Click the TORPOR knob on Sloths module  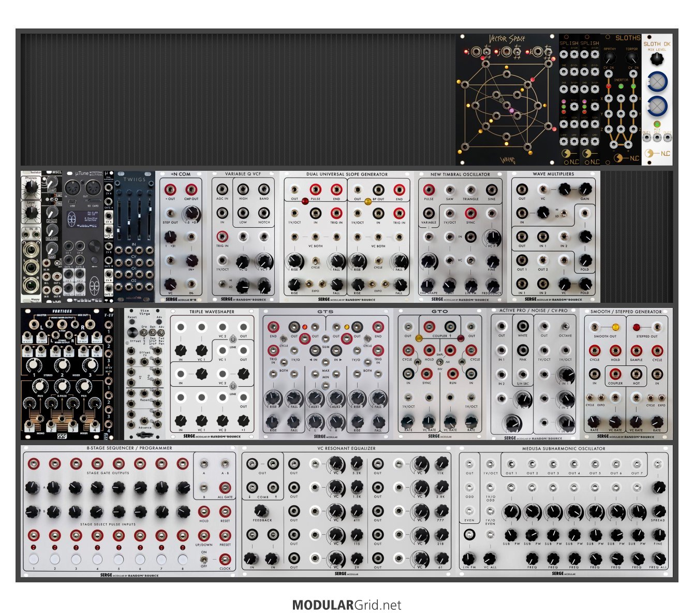(x=632, y=57)
